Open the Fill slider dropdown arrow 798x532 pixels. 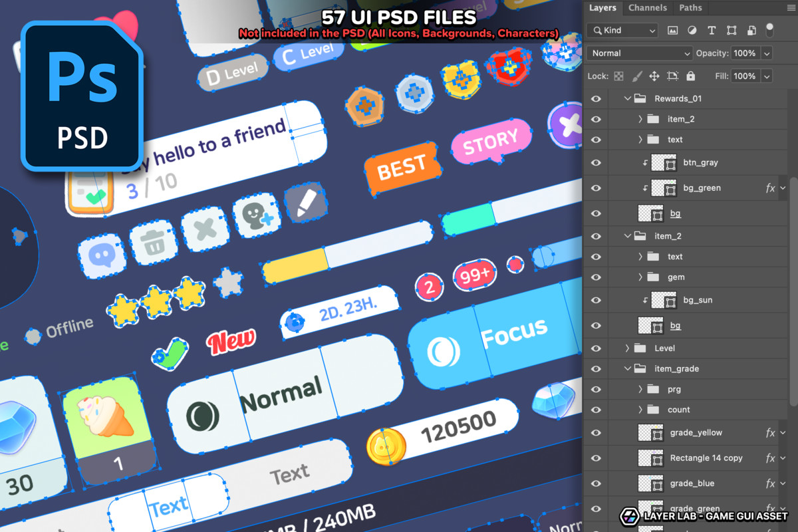point(767,76)
